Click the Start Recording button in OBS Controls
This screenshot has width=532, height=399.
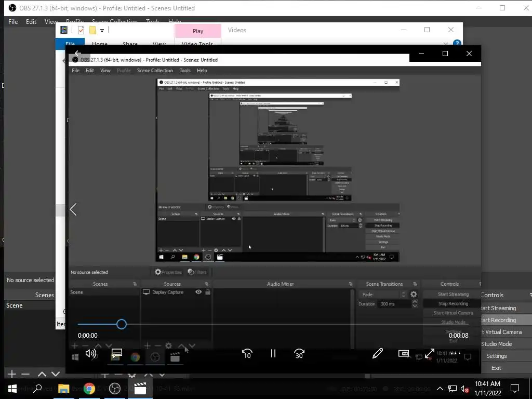tap(506, 320)
